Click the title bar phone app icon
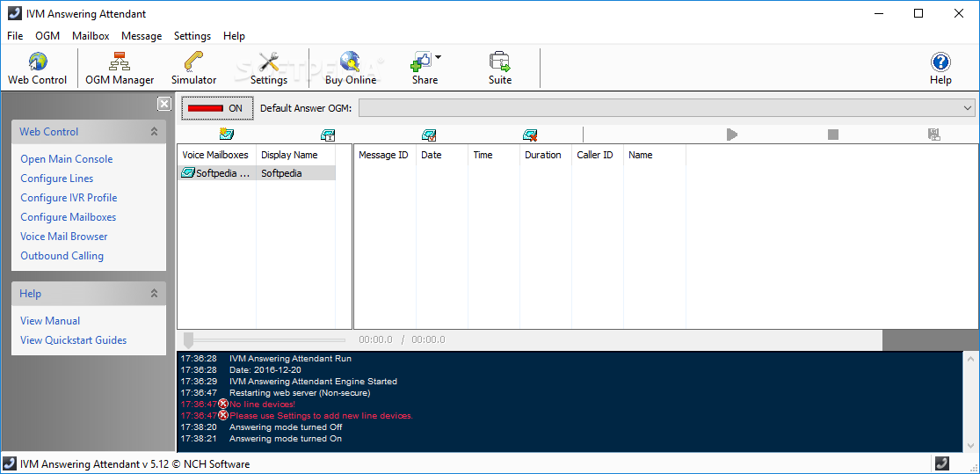 [x=14, y=13]
